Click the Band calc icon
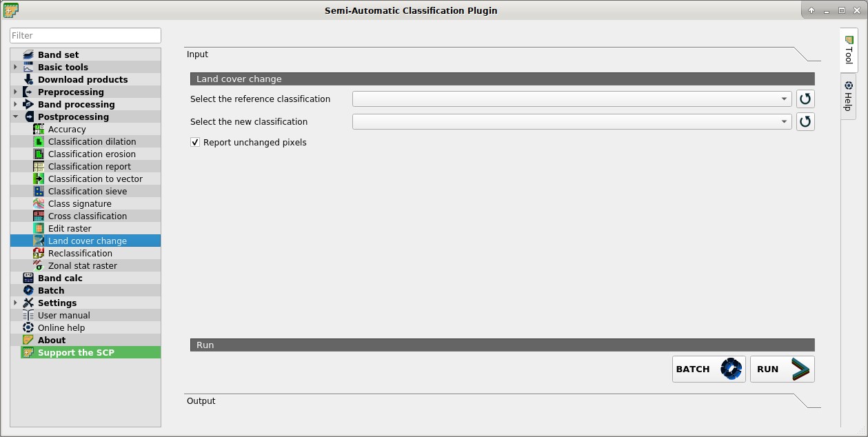This screenshot has height=437, width=868. 28,278
